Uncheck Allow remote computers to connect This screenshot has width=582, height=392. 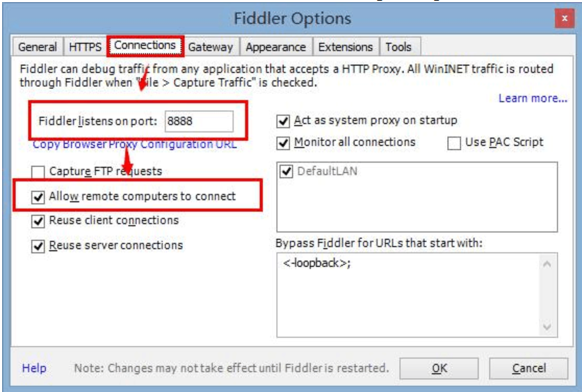(38, 197)
